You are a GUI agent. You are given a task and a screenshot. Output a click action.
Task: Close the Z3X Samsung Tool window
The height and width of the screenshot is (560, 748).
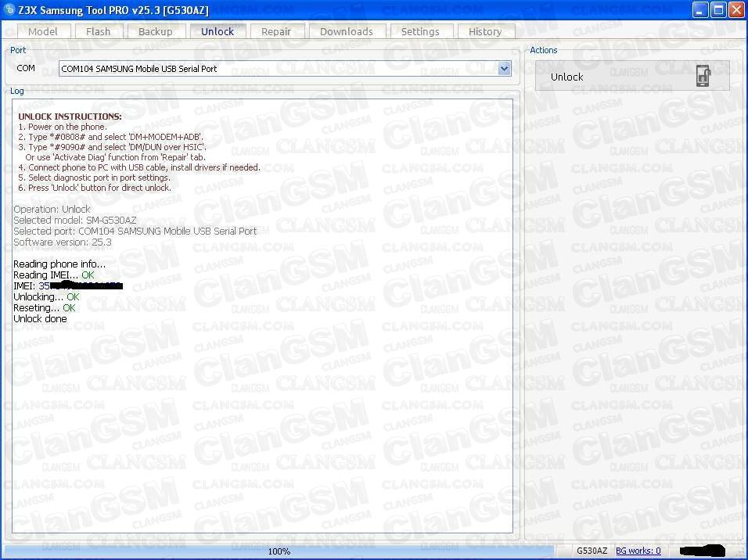coord(736,10)
